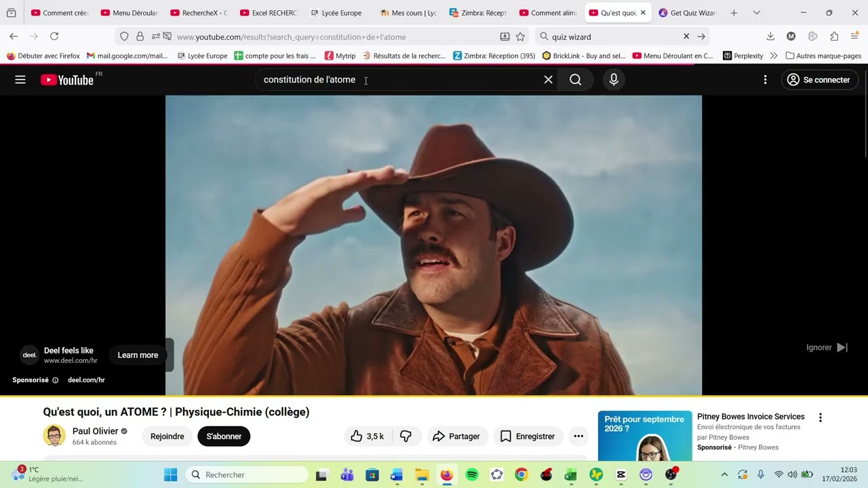868x488 pixels.
Task: Open Google Chrome from the taskbar
Action: pyautogui.click(x=521, y=474)
